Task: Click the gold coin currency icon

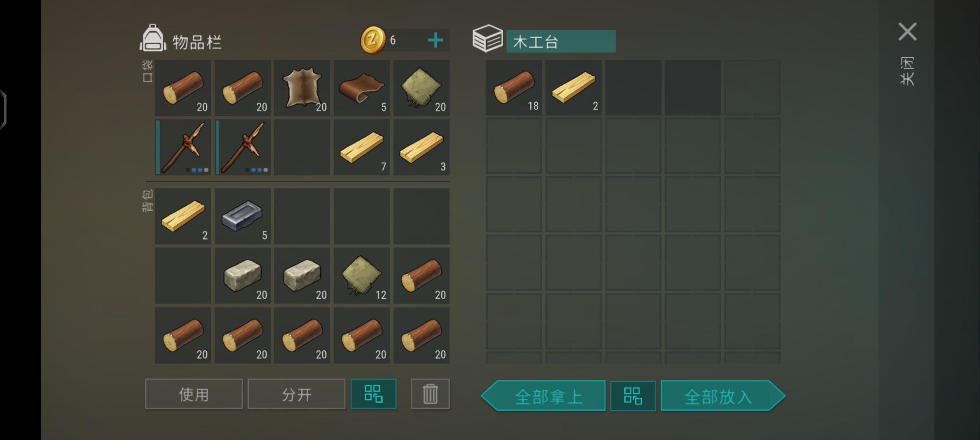Action: (372, 40)
